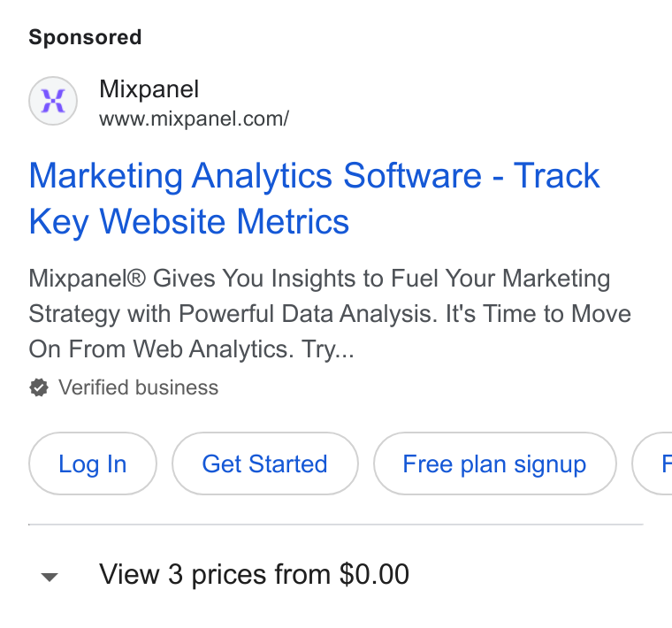This screenshot has height=628, width=672.
Task: Visit the www.mixpanel.com/ URL
Action: tap(195, 119)
